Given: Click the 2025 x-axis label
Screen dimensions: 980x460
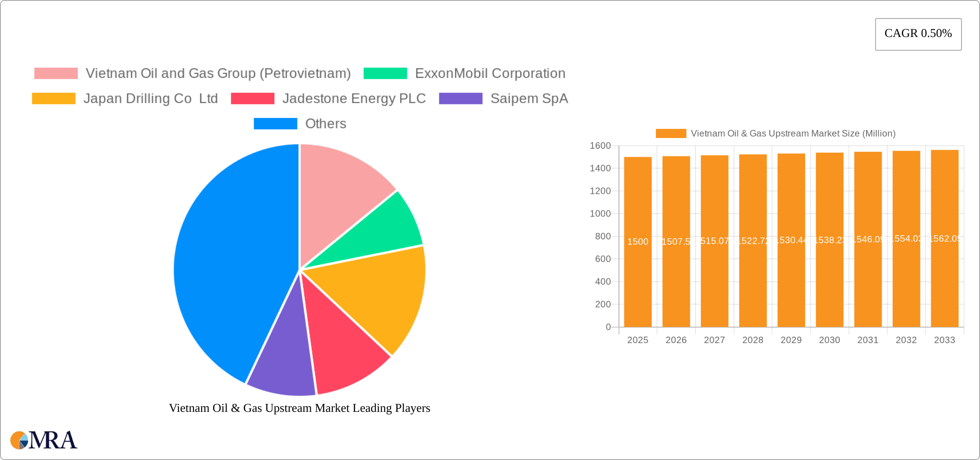Looking at the screenshot, I should click(638, 340).
